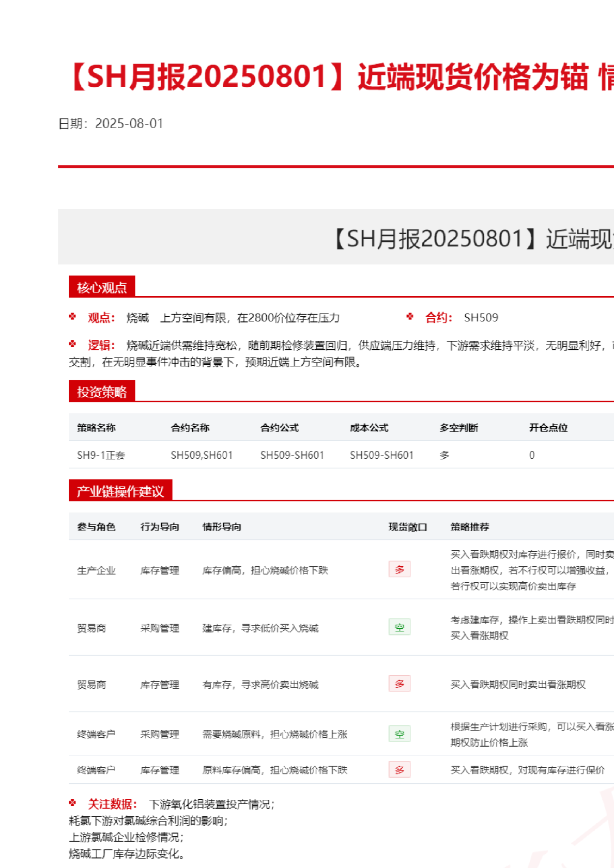Select the 核心观点 section tab
This screenshot has height=868, width=614.
(102, 287)
